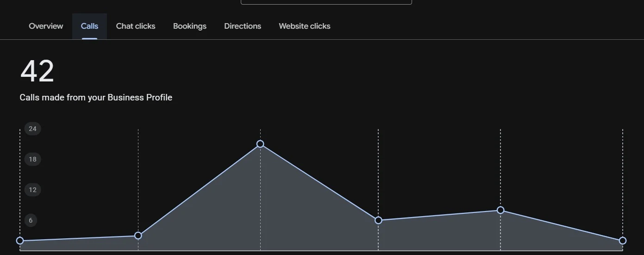Open the Chat clicks tab
The width and height of the screenshot is (644, 255).
pos(136,26)
